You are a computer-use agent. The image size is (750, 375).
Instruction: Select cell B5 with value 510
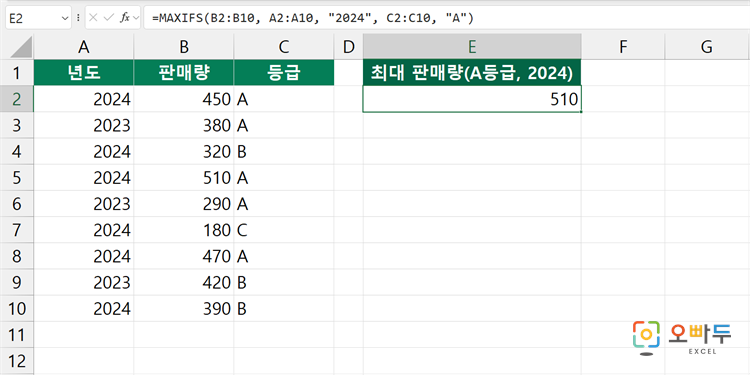click(x=184, y=178)
